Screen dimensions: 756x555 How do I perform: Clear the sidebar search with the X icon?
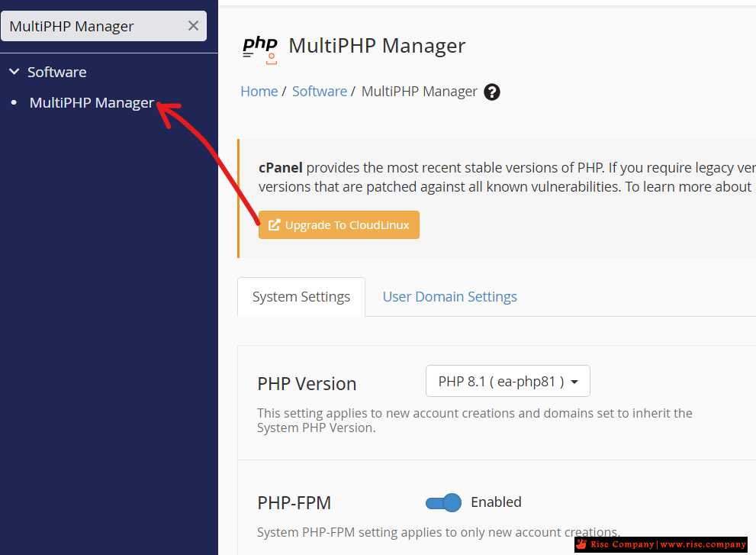point(193,26)
